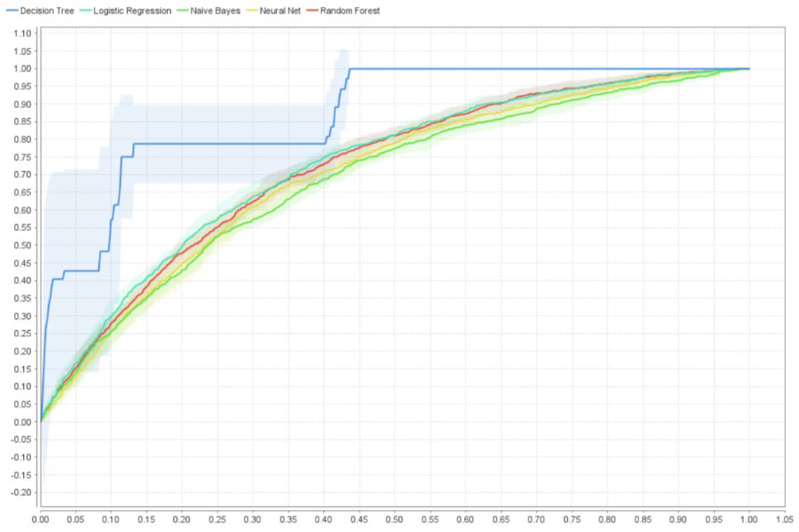This screenshot has height=532, width=799.
Task: Click the 0.50 tick label on x-axis
Action: coord(394,519)
